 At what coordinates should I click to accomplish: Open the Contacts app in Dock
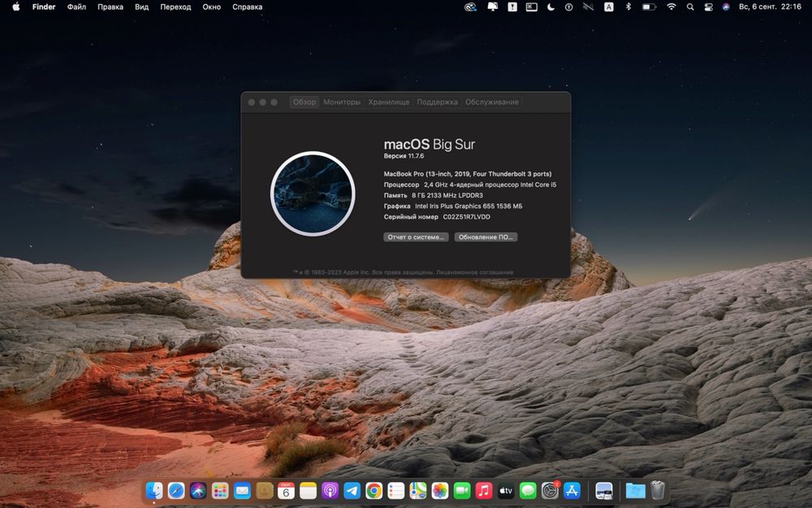[264, 490]
